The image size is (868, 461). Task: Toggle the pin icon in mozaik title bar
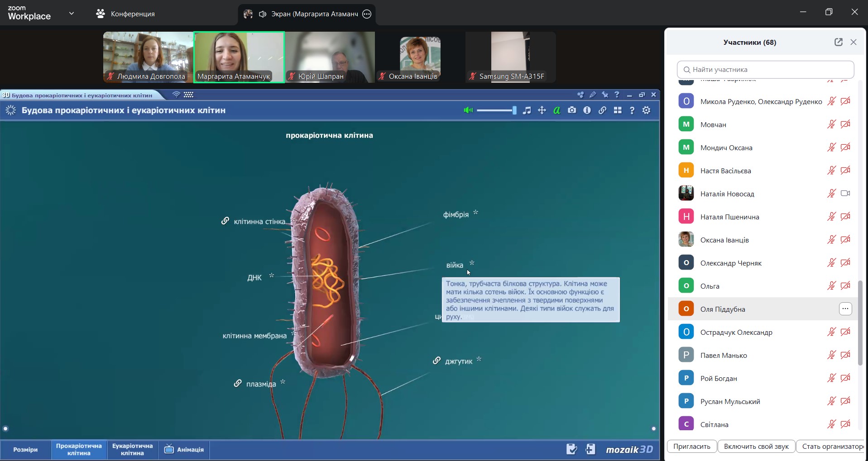pyautogui.click(x=604, y=95)
